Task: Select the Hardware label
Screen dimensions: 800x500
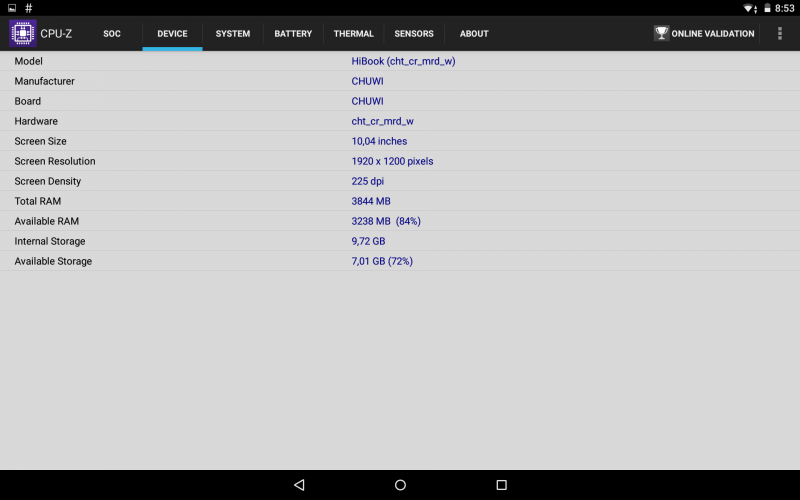Action: (36, 121)
